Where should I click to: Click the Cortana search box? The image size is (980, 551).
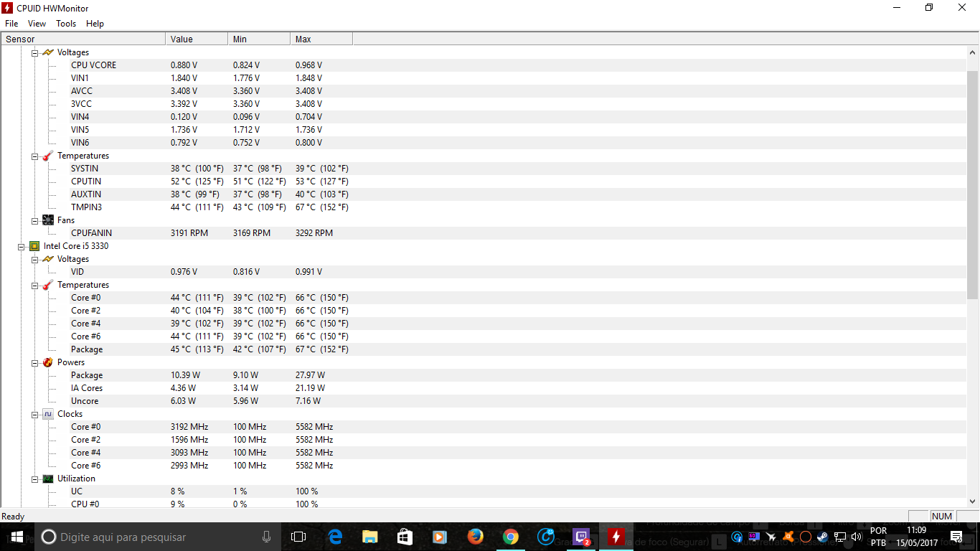click(x=157, y=537)
